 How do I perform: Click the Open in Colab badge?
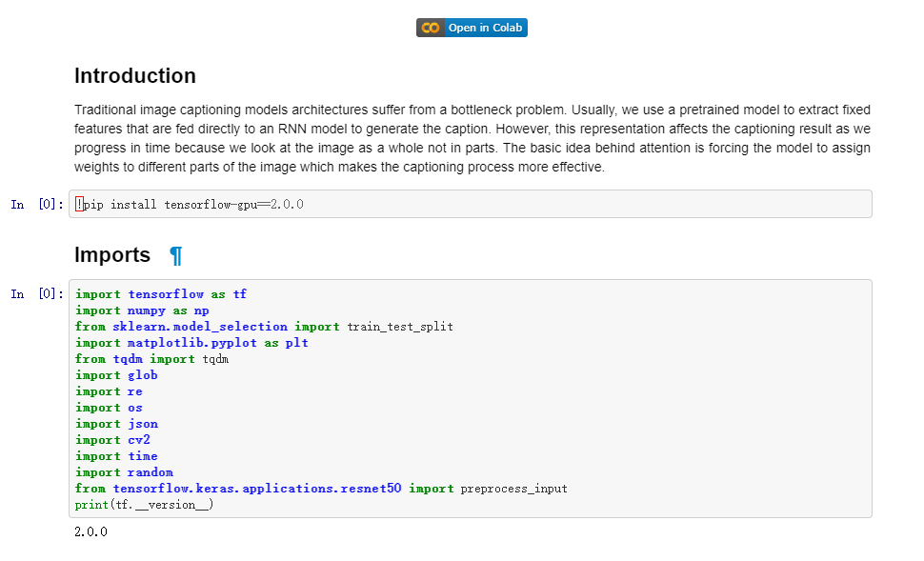[x=472, y=28]
